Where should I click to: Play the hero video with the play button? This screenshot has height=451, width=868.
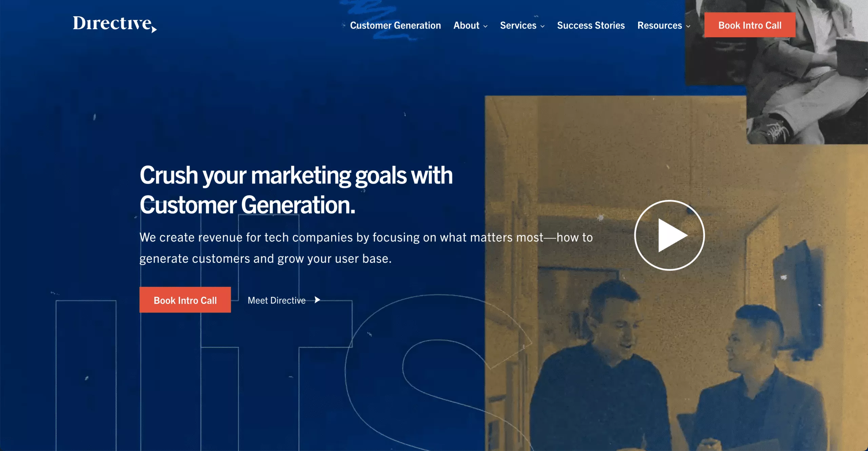[669, 235]
